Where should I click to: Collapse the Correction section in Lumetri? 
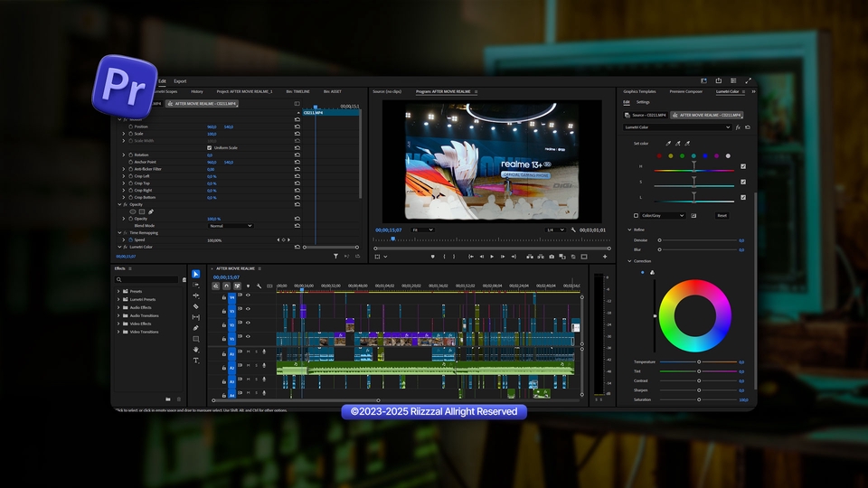pos(629,261)
